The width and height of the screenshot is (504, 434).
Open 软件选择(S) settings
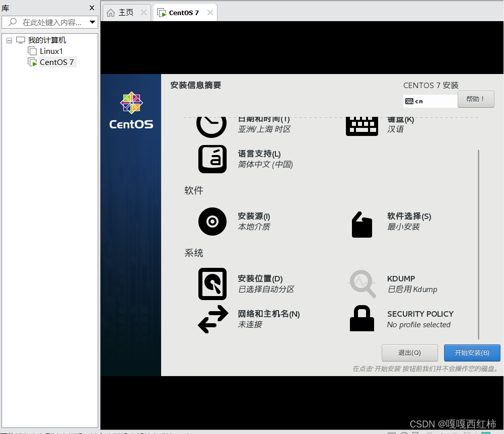[x=409, y=216]
